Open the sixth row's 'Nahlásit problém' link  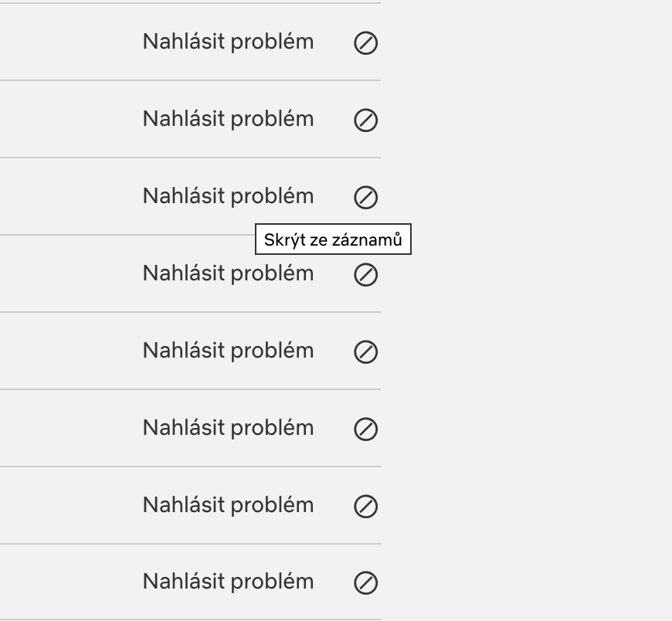(x=228, y=428)
